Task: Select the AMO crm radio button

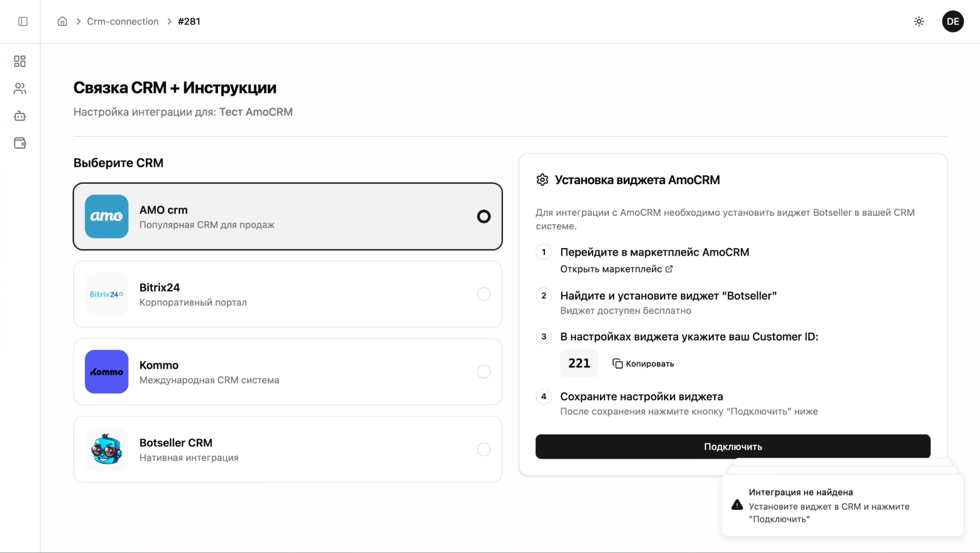Action: tap(483, 216)
